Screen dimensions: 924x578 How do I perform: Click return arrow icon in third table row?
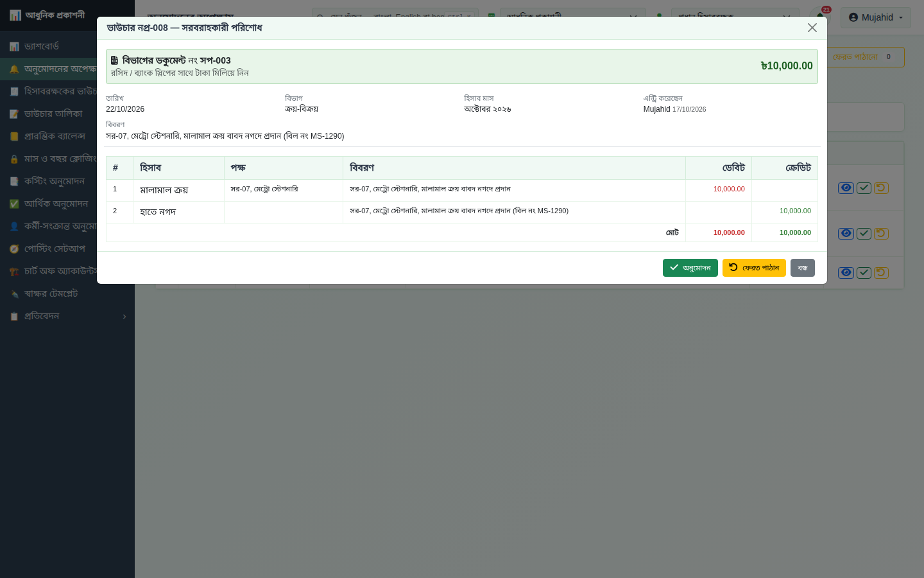click(x=881, y=272)
